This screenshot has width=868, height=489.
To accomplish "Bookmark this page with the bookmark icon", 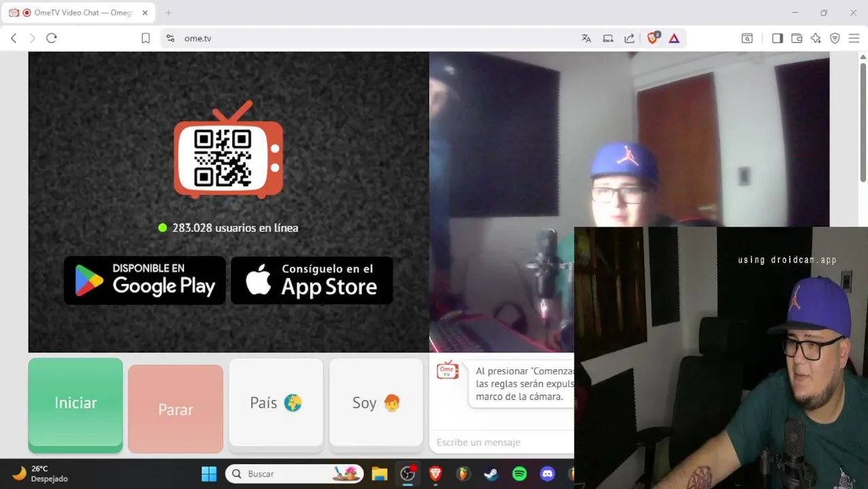I will (145, 39).
